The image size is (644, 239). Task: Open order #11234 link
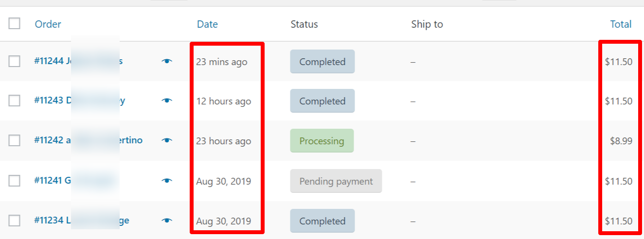pos(82,221)
